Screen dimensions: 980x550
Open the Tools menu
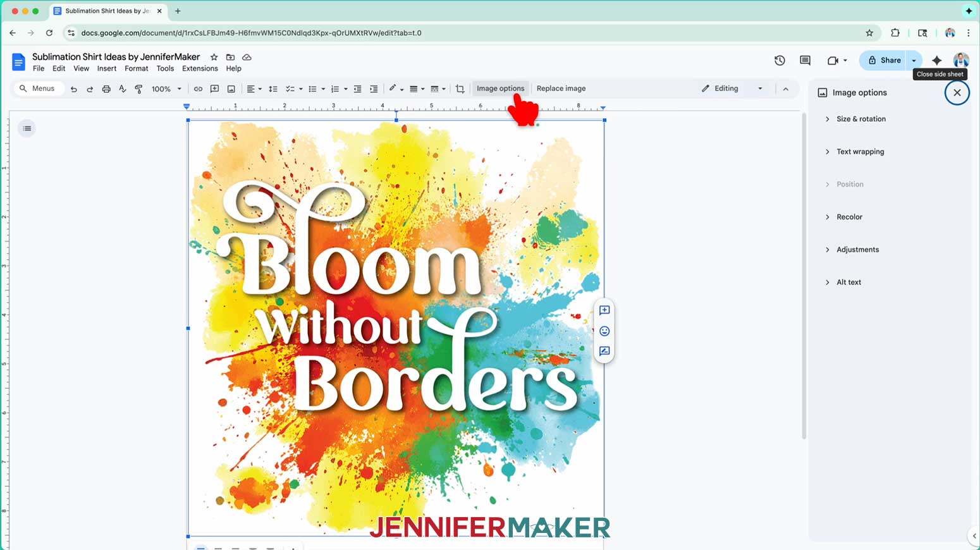(165, 69)
